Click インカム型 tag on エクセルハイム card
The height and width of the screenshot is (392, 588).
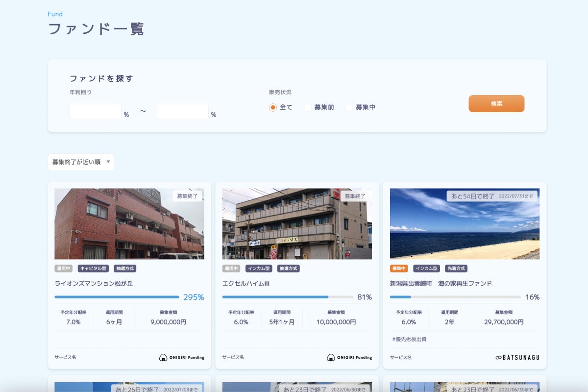tap(259, 269)
